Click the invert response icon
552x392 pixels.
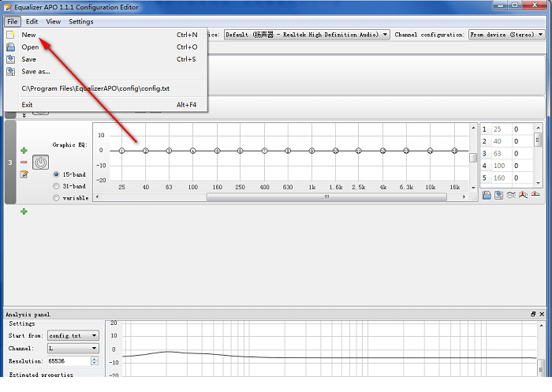(x=511, y=195)
